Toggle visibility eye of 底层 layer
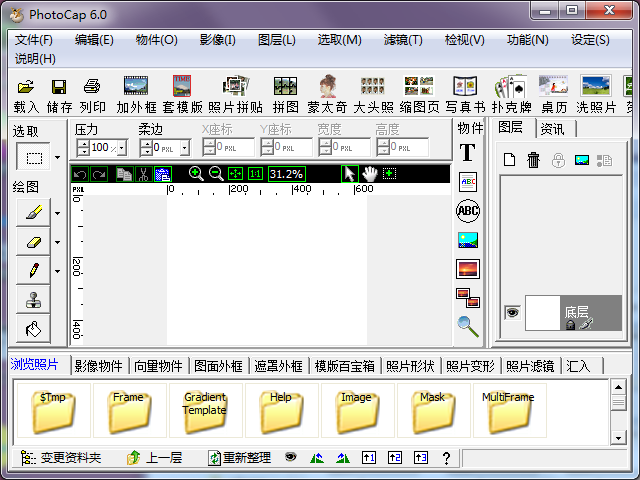This screenshot has width=640, height=480. [511, 312]
